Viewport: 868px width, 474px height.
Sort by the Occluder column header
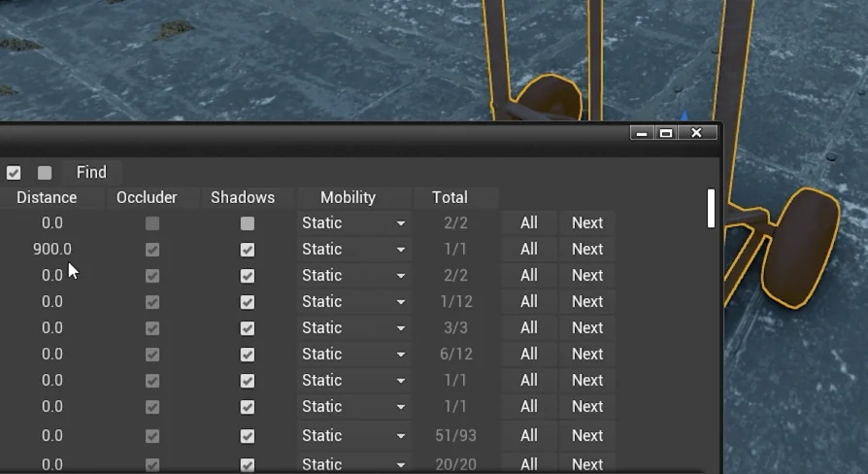click(x=147, y=198)
